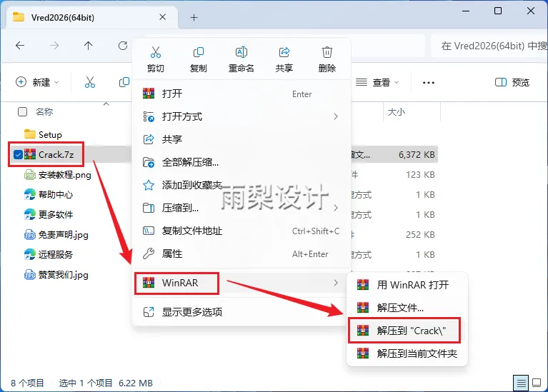Switch to details view icon in status bar
Viewport: 548px width, 392px height.
click(521, 383)
